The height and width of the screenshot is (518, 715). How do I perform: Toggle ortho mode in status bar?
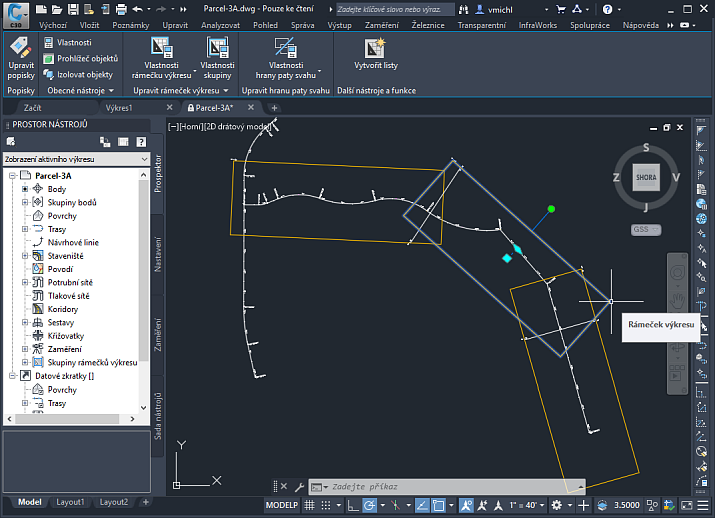click(352, 505)
